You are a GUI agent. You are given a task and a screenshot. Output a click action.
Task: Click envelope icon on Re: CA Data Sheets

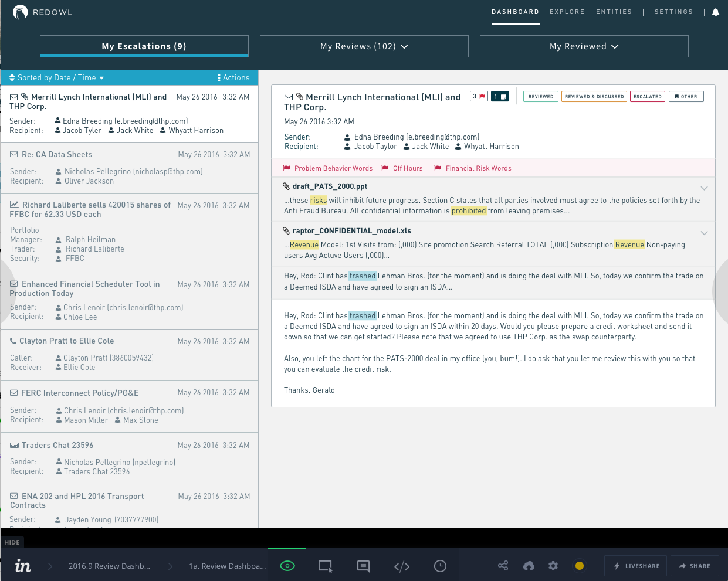tap(14, 154)
